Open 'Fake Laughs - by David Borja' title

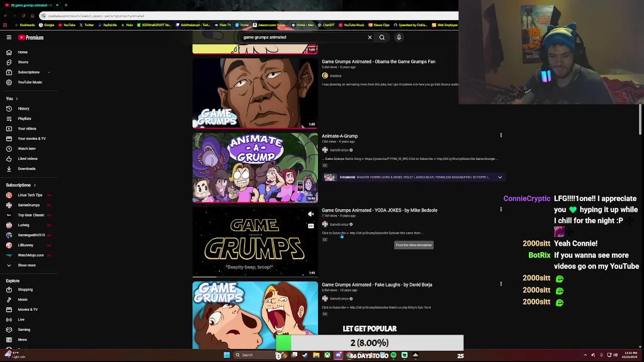[377, 285]
